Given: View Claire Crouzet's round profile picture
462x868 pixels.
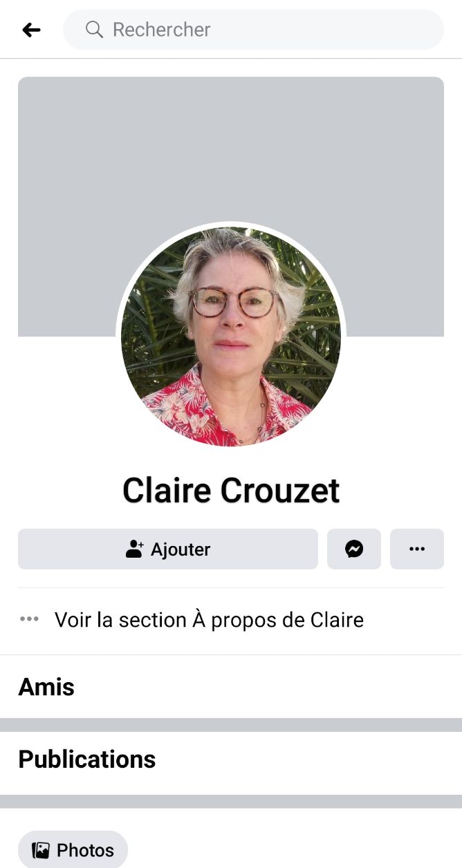Looking at the screenshot, I should 231,337.
